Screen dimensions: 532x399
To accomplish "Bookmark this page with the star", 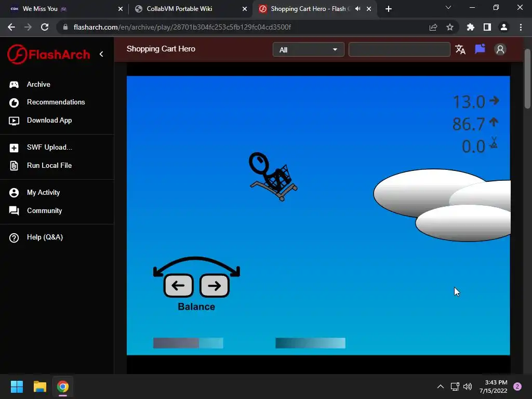I will point(450,27).
